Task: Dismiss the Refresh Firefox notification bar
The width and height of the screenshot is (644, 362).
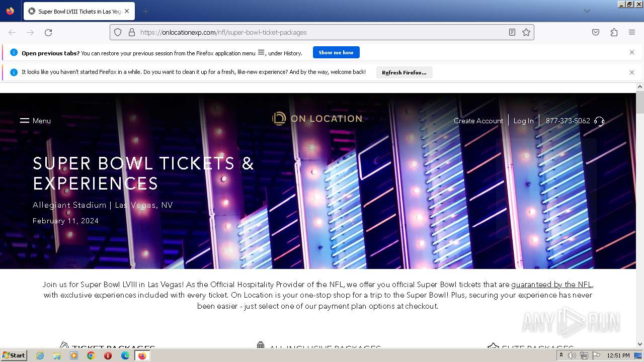Action: click(x=632, y=72)
